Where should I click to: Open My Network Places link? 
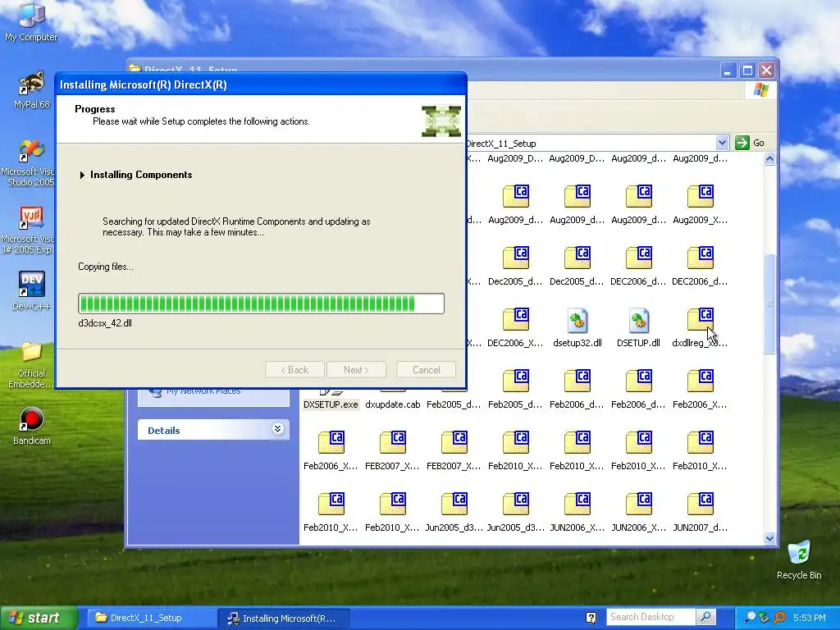(x=203, y=391)
